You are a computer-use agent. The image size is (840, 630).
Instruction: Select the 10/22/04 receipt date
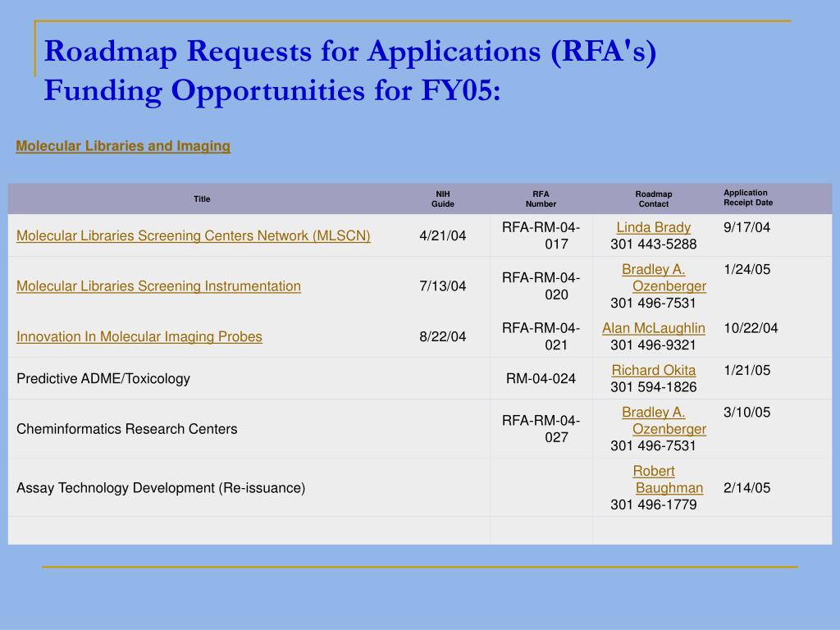[x=751, y=328]
